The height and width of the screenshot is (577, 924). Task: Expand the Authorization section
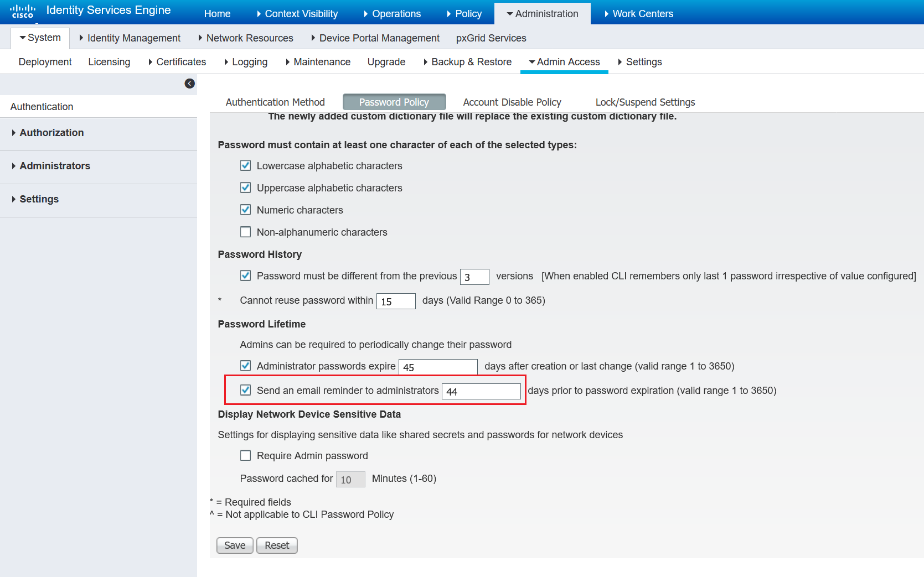[x=51, y=133]
